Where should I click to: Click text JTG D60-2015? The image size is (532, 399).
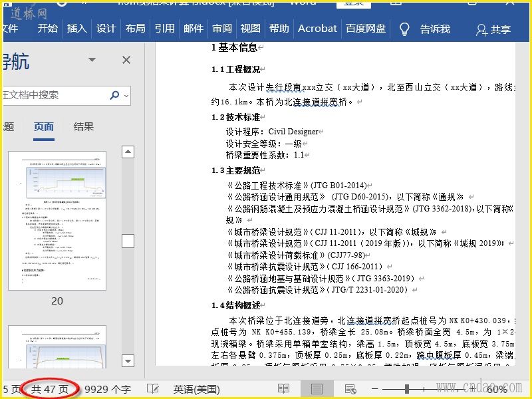[360, 197]
